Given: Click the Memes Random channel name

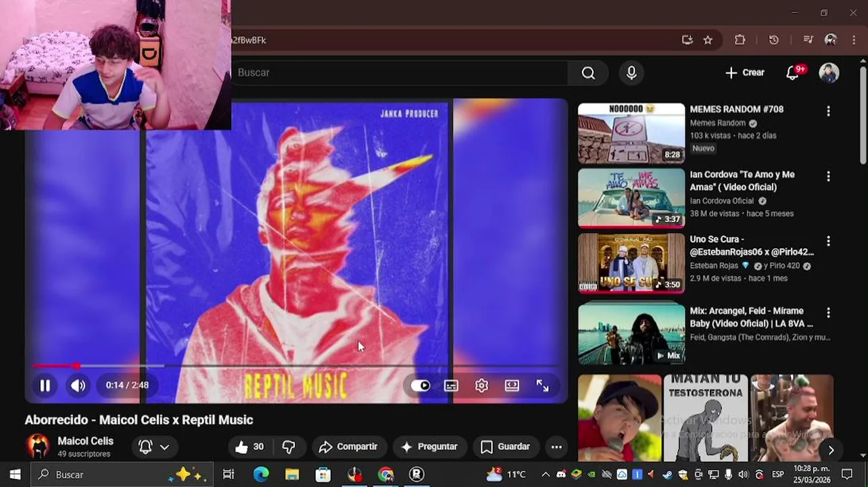Looking at the screenshot, I should 717,123.
